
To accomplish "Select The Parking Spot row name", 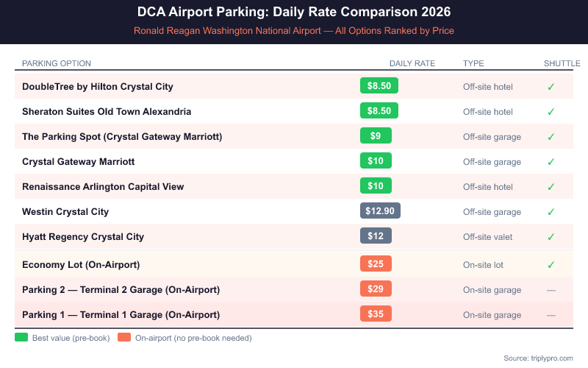I will tap(122, 136).
